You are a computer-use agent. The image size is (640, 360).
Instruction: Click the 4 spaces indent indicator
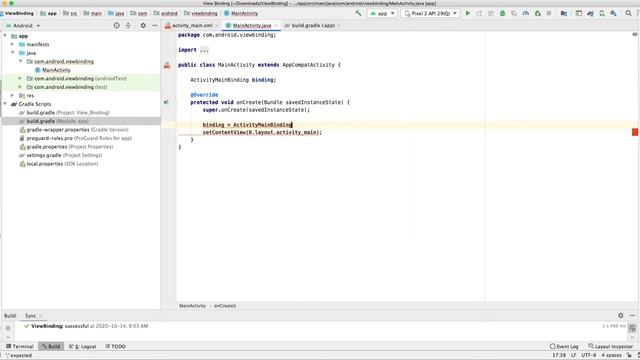[611, 355]
